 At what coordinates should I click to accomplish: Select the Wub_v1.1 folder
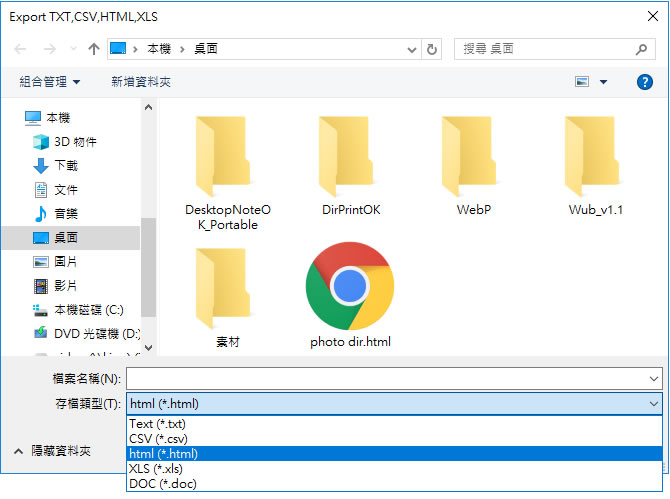pyautogui.click(x=596, y=166)
